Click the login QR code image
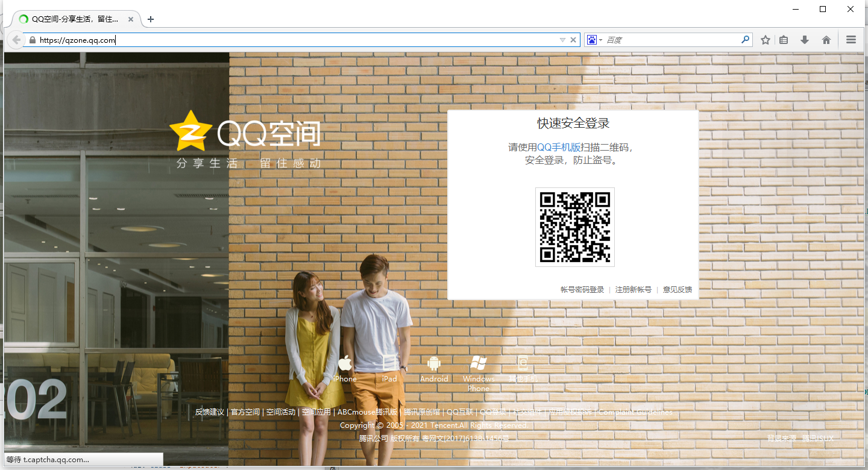 [x=574, y=227]
